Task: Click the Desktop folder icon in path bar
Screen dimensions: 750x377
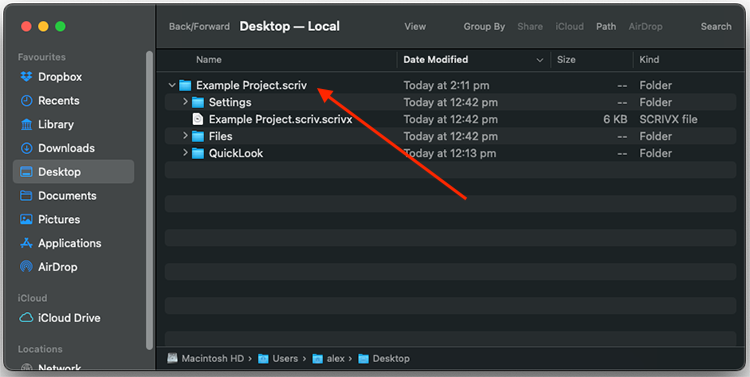Action: point(364,358)
